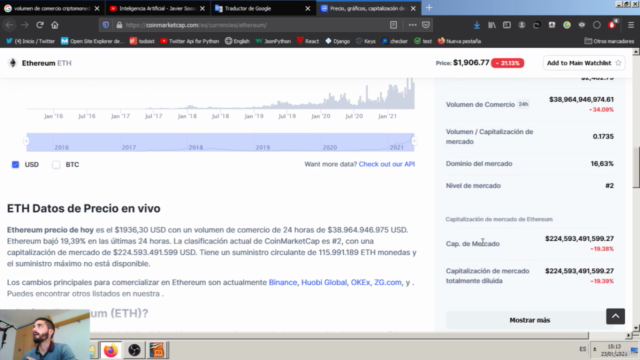Open the Huobi Global link
Screen dimensions: 640x360
pos(324,282)
